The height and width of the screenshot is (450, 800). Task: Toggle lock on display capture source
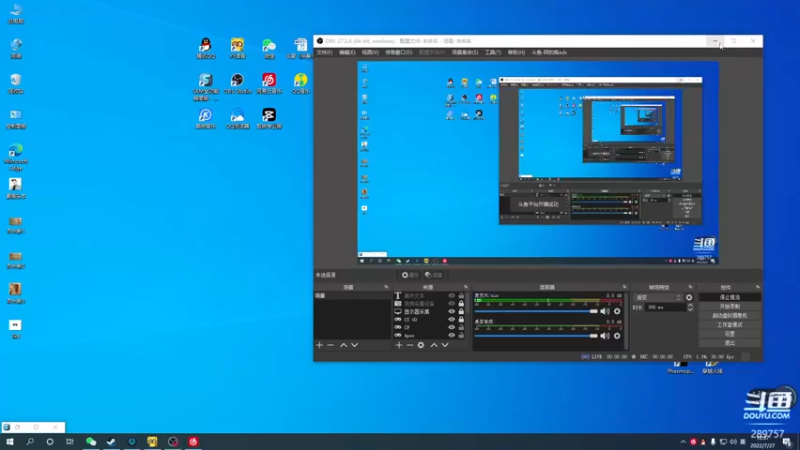pyautogui.click(x=461, y=311)
